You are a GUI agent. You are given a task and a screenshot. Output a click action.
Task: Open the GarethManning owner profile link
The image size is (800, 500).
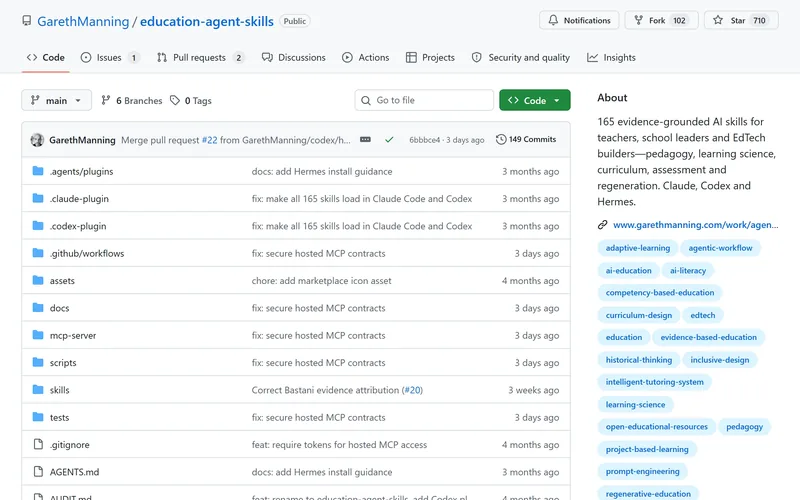[83, 21]
